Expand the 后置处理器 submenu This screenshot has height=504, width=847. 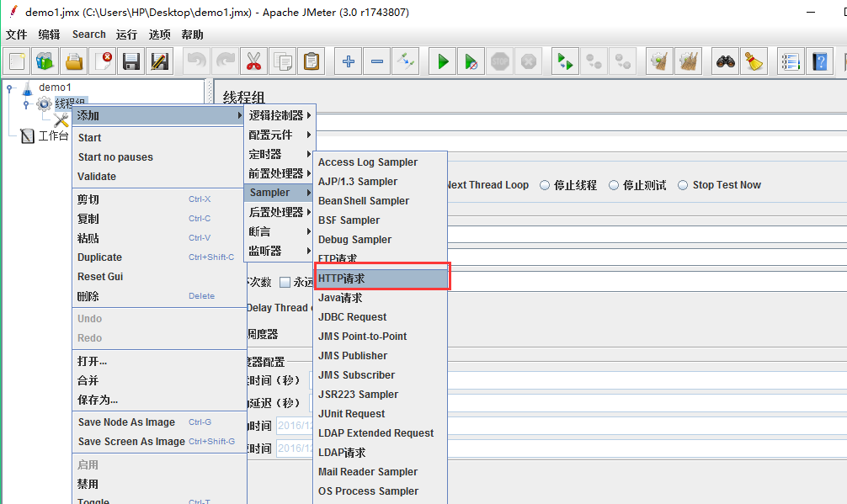[x=280, y=212]
